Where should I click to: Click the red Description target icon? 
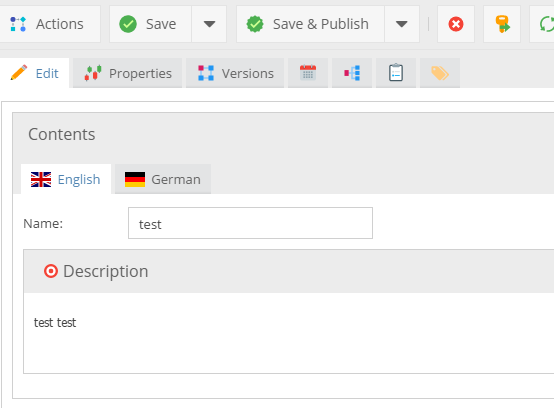pos(51,271)
